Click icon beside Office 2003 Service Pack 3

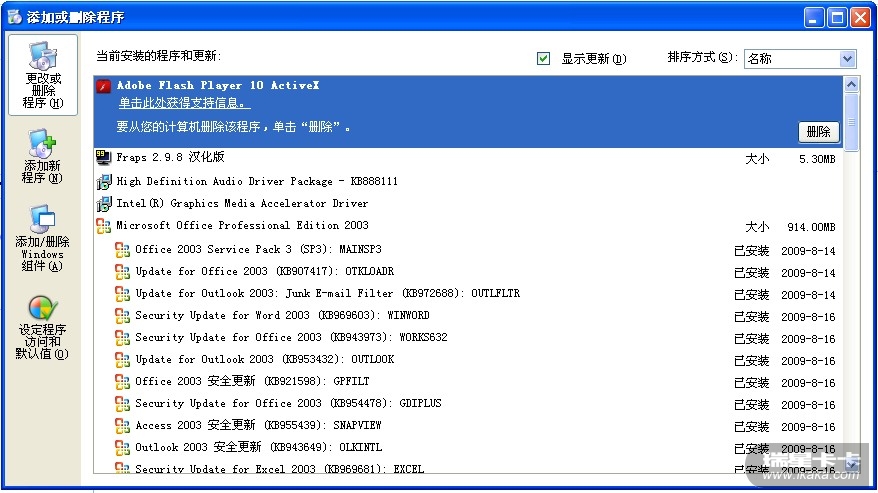pyautogui.click(x=122, y=250)
